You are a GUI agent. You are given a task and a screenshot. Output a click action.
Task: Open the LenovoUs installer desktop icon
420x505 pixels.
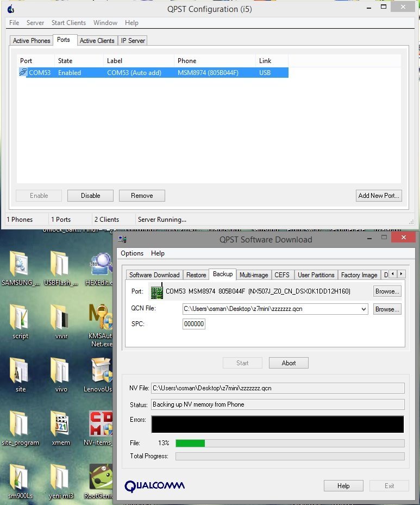click(x=101, y=371)
